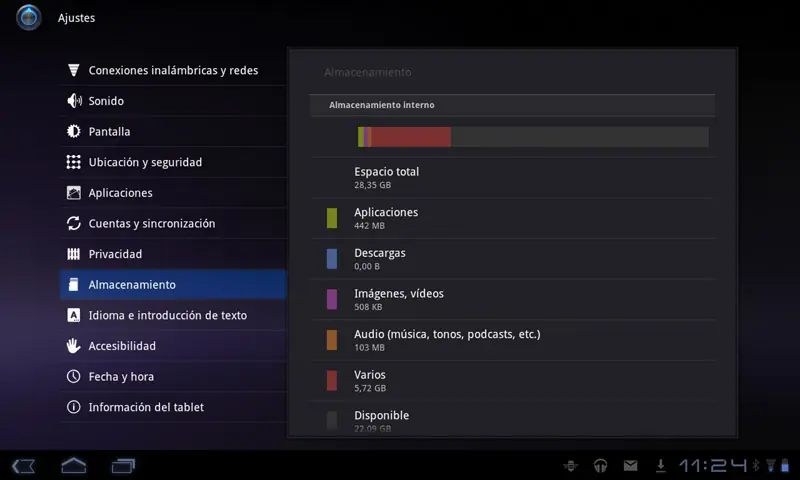The height and width of the screenshot is (480, 800).
Task: Tap the red Varios color swatch
Action: coord(332,381)
